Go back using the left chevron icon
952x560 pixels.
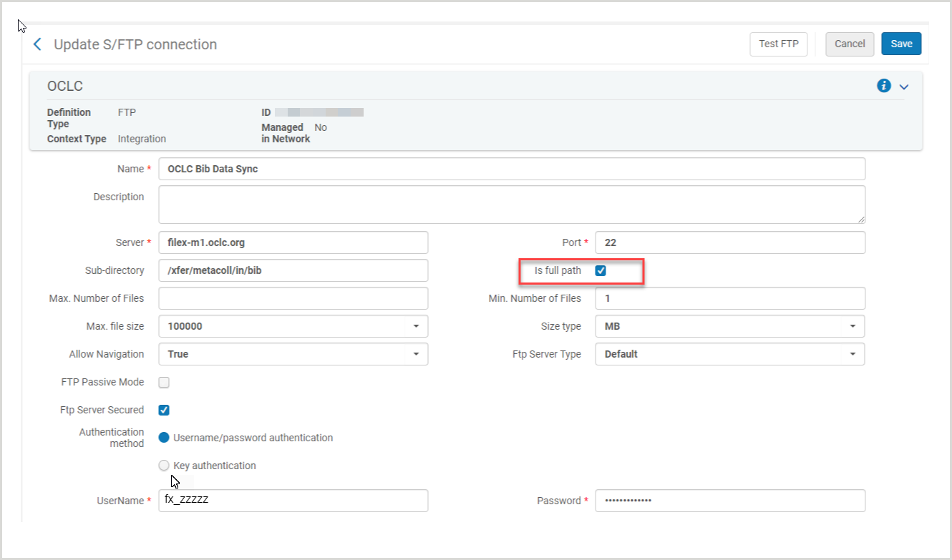[38, 44]
